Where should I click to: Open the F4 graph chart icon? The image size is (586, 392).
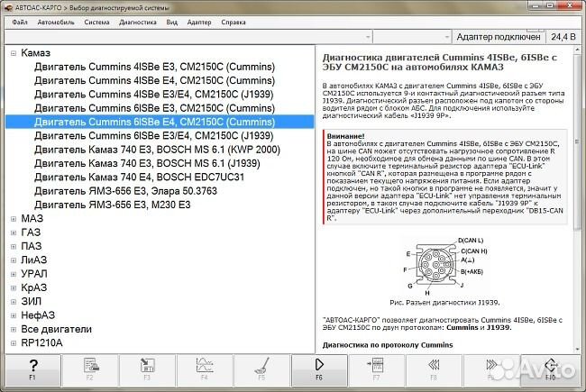(205, 370)
